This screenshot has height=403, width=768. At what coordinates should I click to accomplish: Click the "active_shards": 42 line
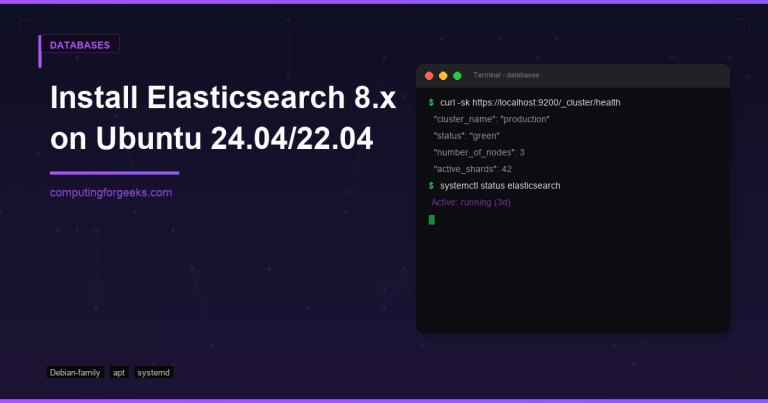[x=472, y=169]
